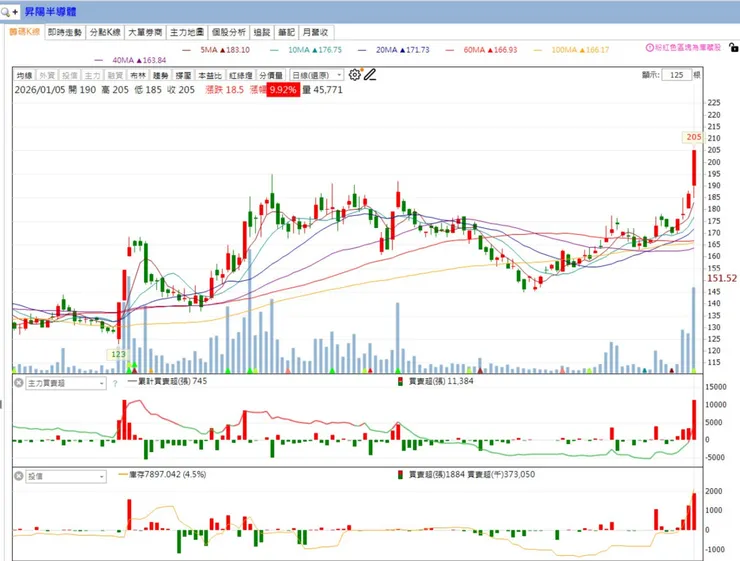Click the 2026/01/05 date text
This screenshot has height=561, width=740.
[x=40, y=90]
